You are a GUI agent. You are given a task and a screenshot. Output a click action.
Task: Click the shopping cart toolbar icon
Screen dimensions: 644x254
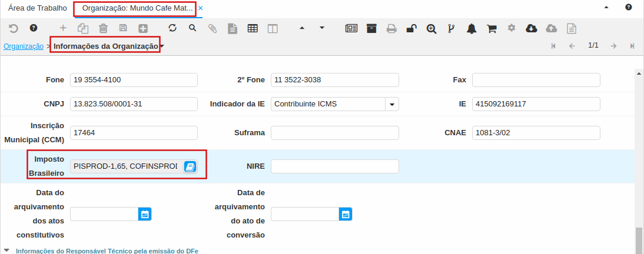tap(492, 28)
